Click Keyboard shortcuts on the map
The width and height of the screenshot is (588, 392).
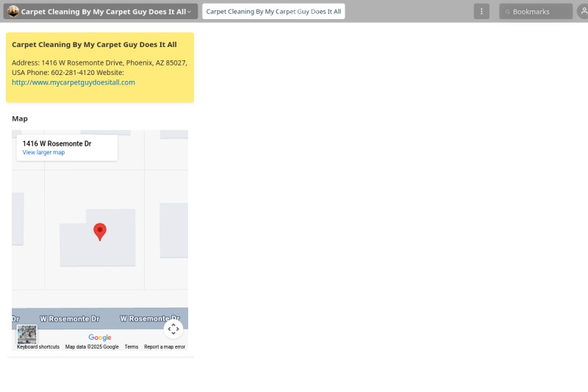click(38, 347)
